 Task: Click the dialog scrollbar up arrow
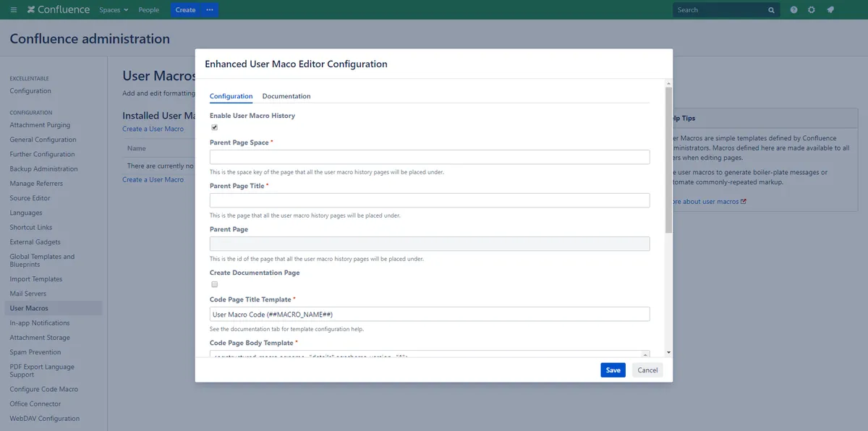tap(669, 82)
